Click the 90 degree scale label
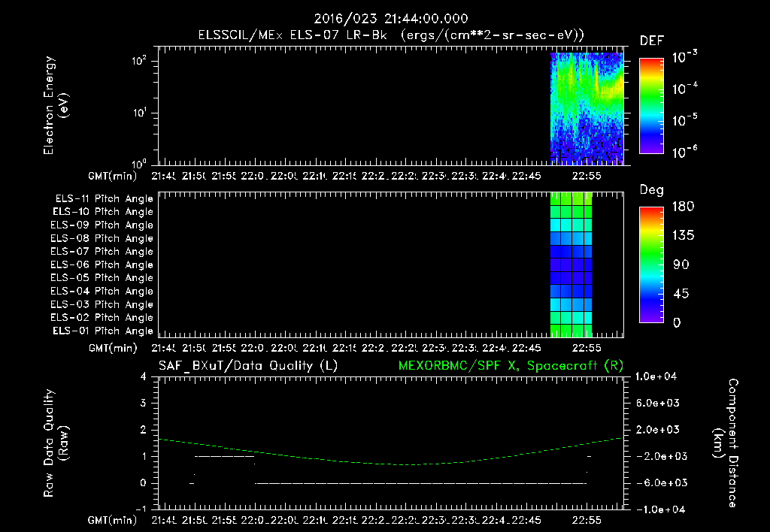This screenshot has height=532, width=770. [x=681, y=265]
